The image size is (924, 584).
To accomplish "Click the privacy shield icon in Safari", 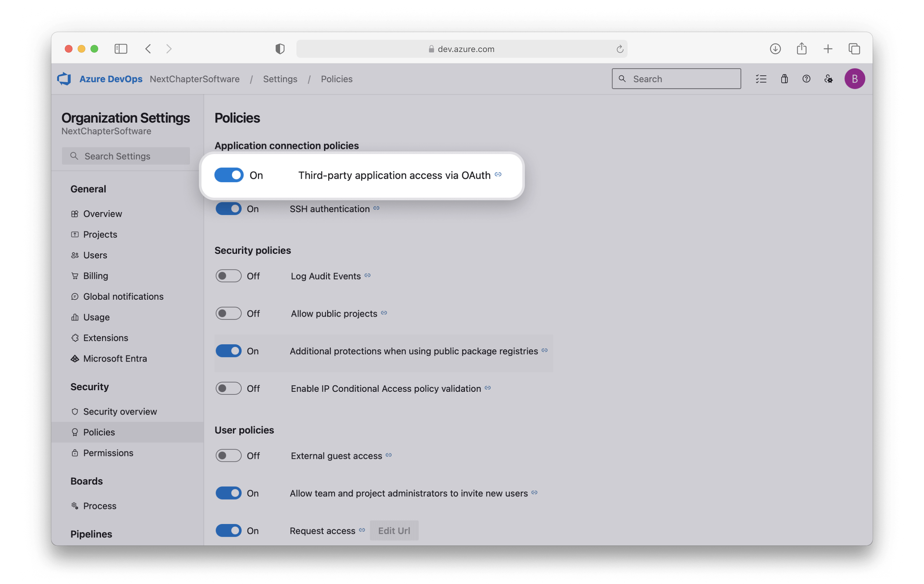I will (280, 49).
